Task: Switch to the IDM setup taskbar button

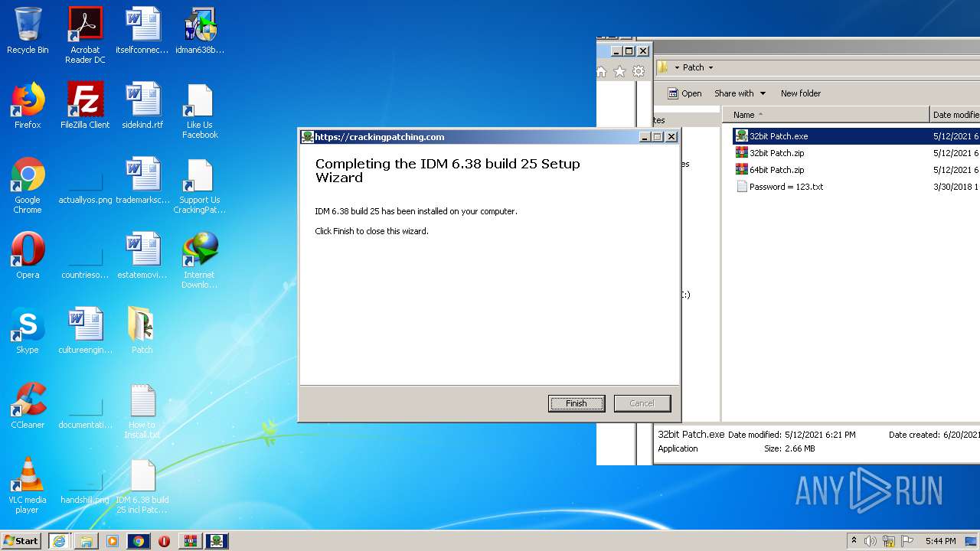Action: coord(217,540)
